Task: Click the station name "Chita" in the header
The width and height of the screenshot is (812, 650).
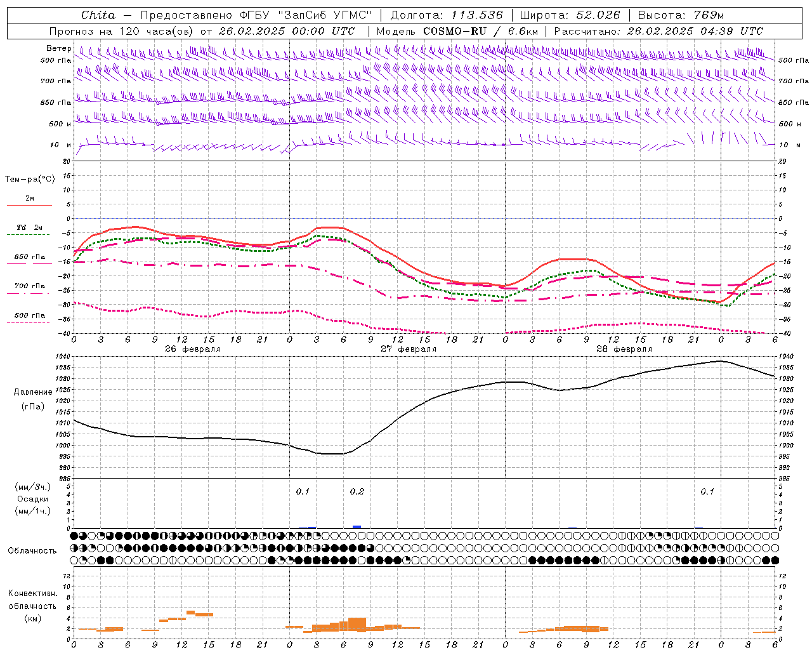Action: (98, 15)
